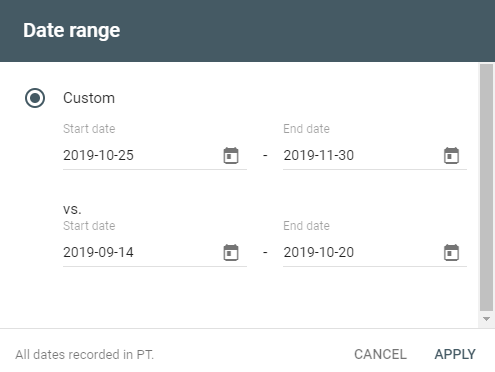Open calendar picker for 2019-10-20 comparison end
This screenshot has height=372, width=495.
451,252
